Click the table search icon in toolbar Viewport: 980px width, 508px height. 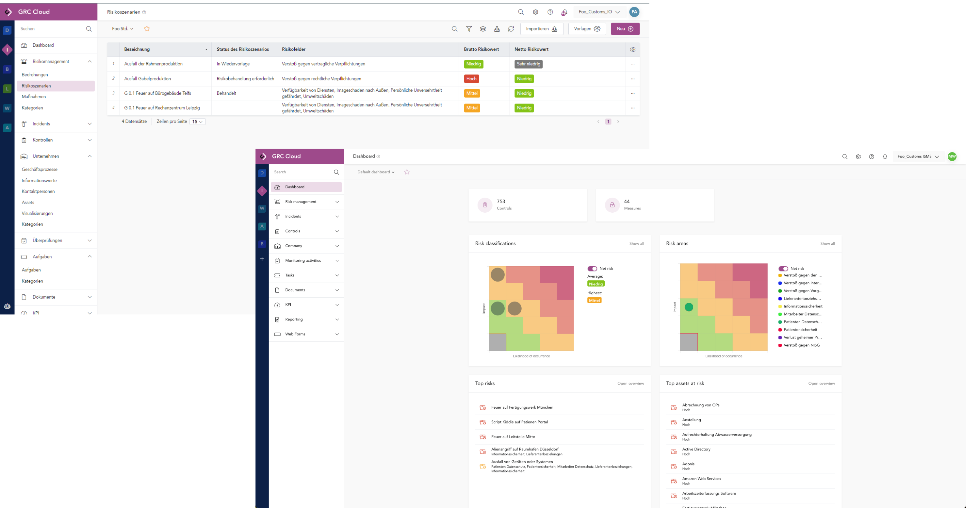454,28
